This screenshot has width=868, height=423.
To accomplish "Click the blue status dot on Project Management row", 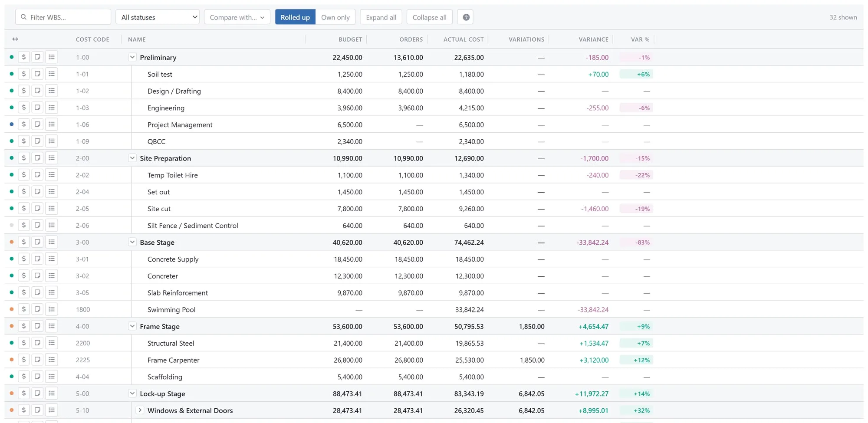I will click(x=12, y=125).
